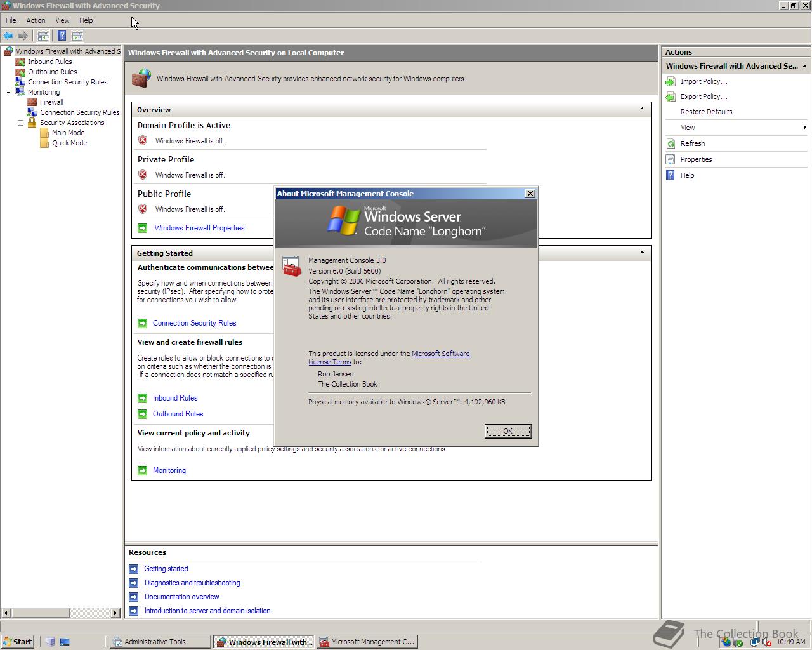Click tree scrollbar left arrow

pyautogui.click(x=6, y=613)
